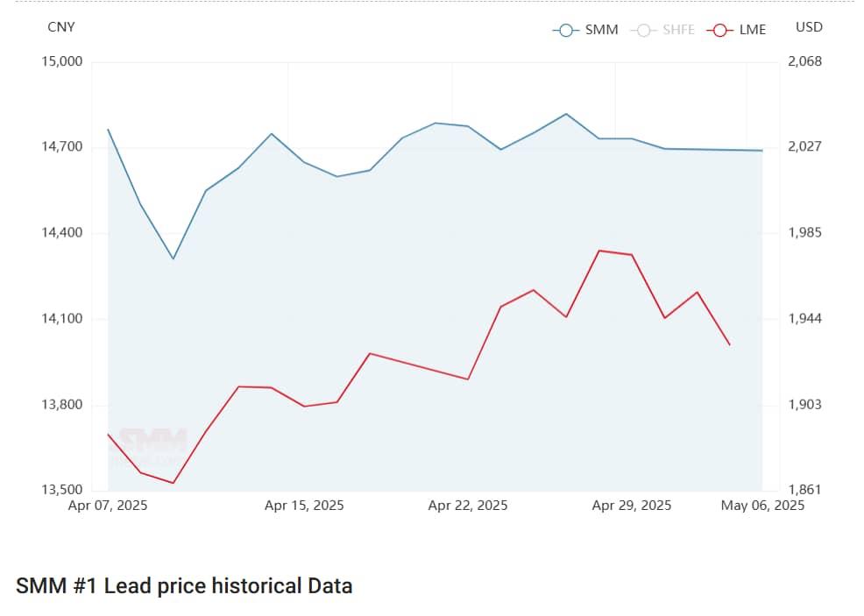Select the Apr 15, 2025 date label

tap(304, 506)
